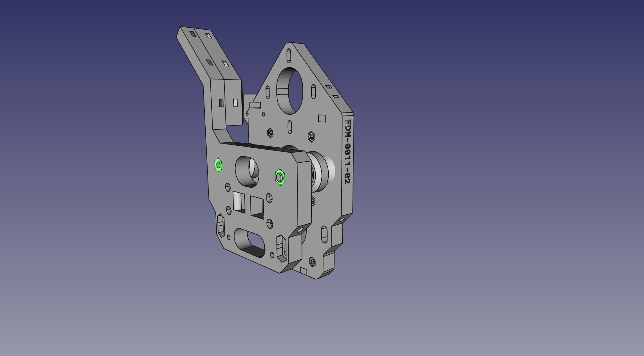Click the top-left square hole on the angled arm
The image size is (644, 356).
coord(192,33)
